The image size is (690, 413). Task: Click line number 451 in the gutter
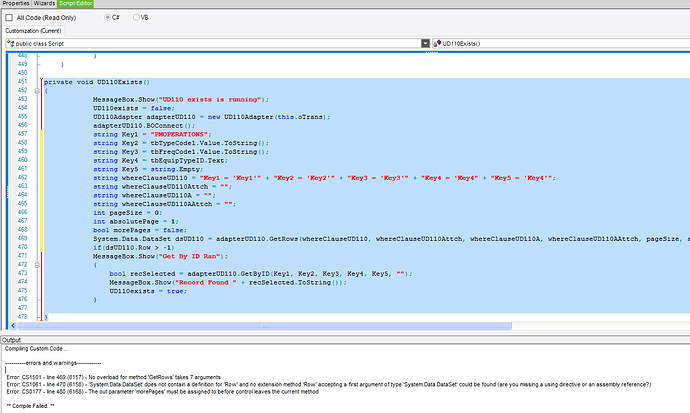coord(22,82)
